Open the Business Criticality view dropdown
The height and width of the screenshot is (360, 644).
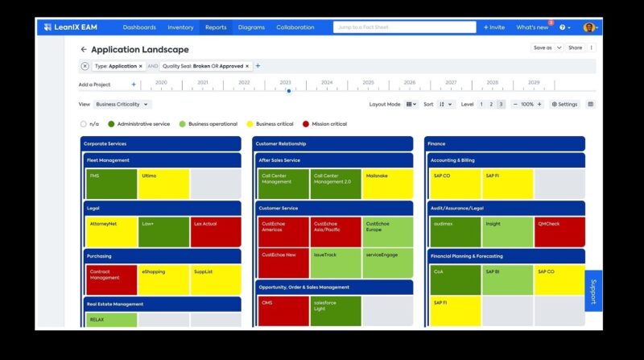coord(122,104)
